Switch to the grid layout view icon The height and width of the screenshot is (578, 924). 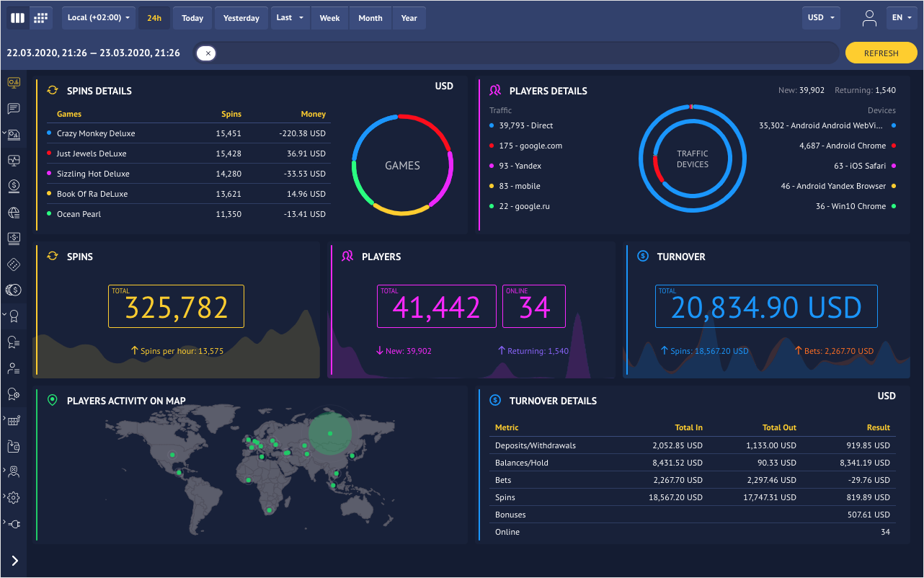point(41,18)
